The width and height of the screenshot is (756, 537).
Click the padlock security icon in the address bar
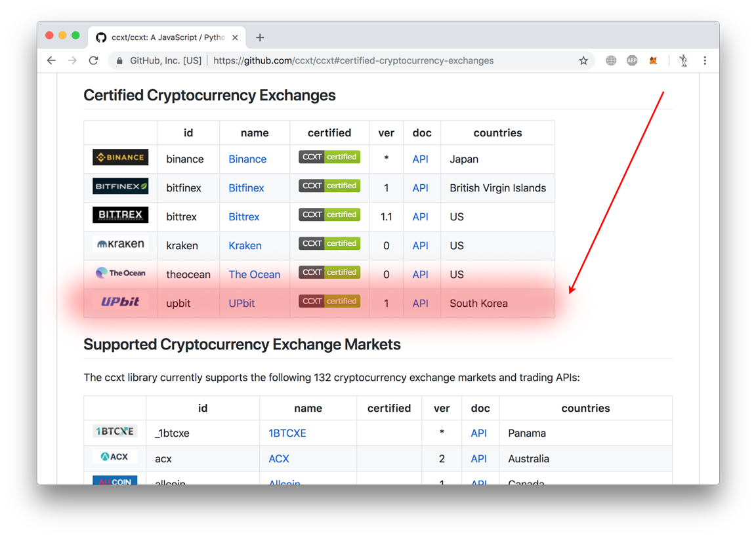(119, 60)
